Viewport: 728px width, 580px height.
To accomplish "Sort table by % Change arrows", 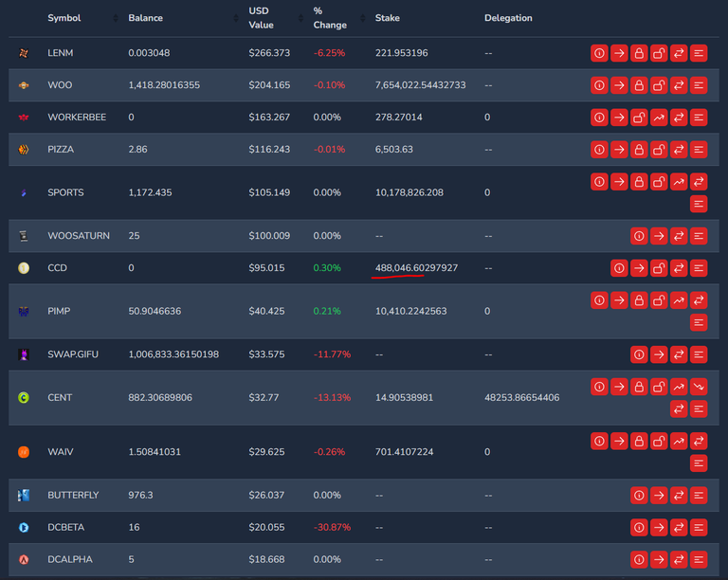I will pos(363,18).
